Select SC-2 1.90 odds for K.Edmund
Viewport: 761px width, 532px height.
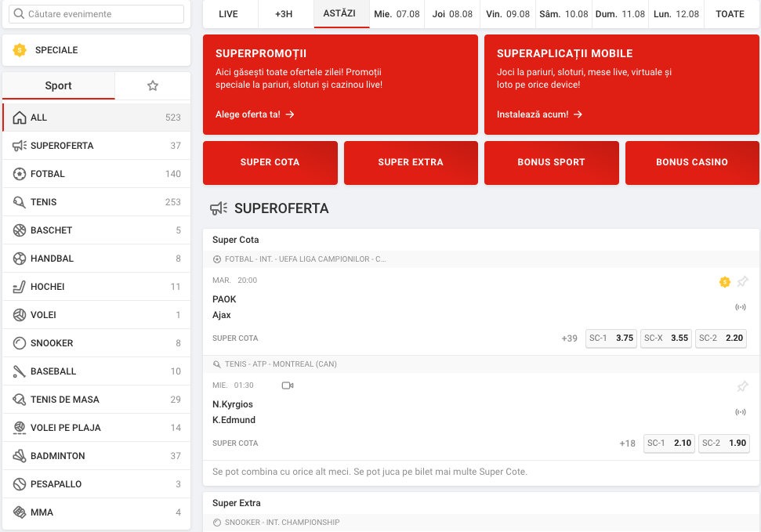(x=724, y=443)
